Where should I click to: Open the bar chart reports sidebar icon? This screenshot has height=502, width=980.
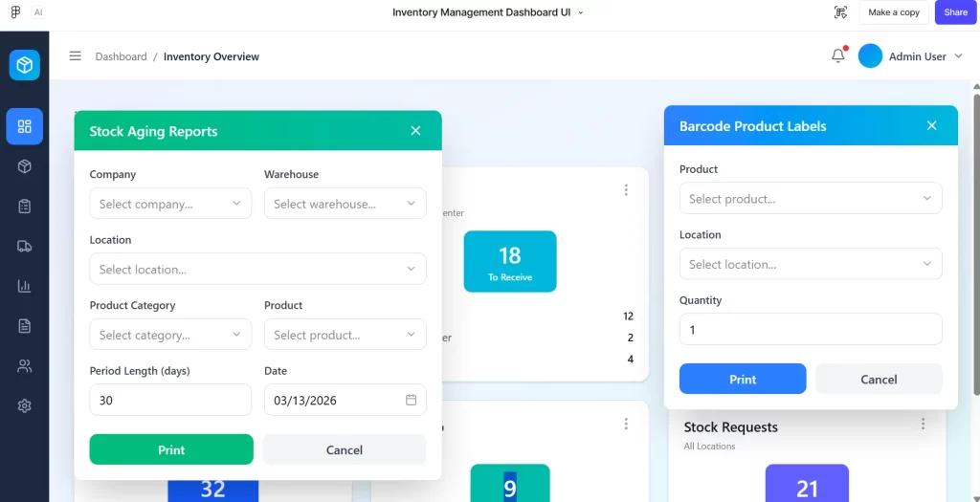(x=24, y=286)
